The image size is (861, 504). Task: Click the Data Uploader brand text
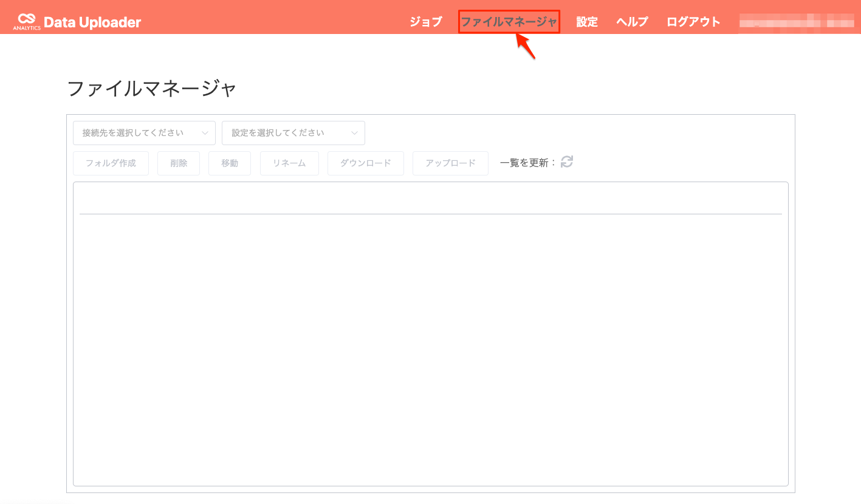(92, 22)
